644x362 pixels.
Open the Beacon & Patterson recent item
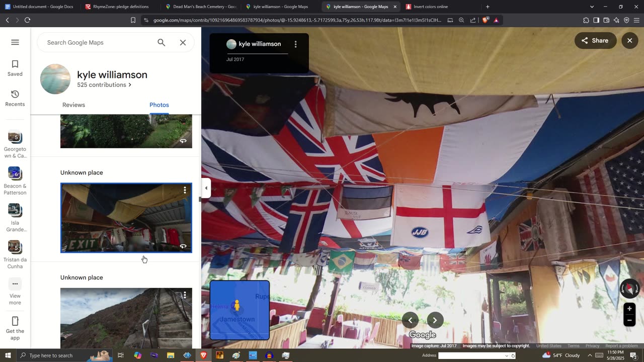(15, 181)
